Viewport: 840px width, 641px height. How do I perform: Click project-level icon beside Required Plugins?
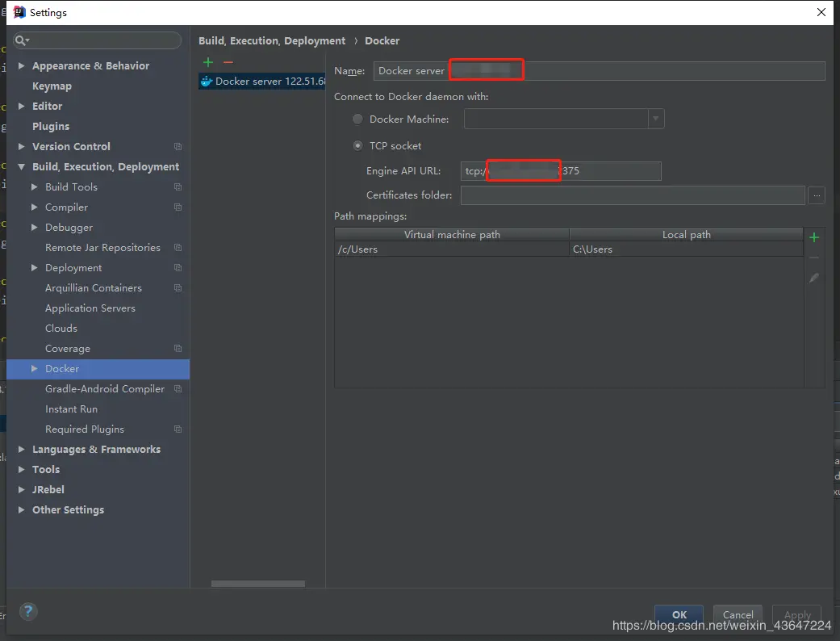pos(178,429)
